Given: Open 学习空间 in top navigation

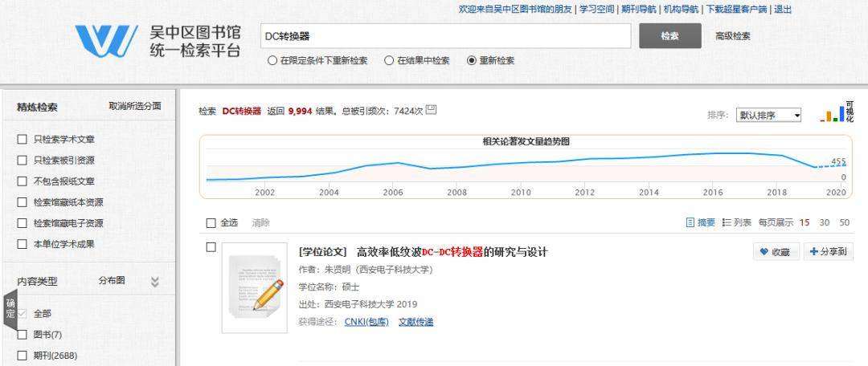Looking at the screenshot, I should [x=596, y=9].
